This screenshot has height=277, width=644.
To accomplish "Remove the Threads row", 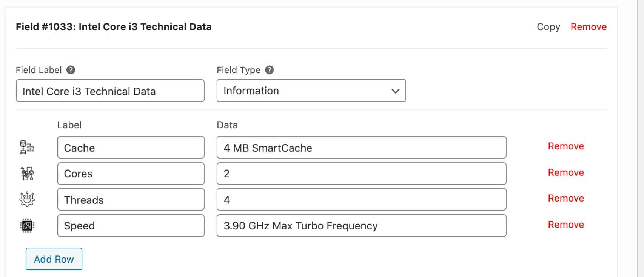I will pos(566,198).
